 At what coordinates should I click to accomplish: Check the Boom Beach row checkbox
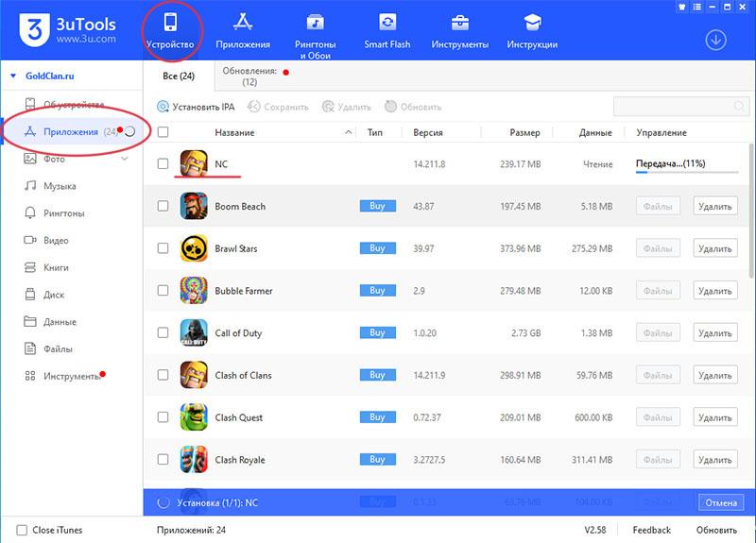163,206
